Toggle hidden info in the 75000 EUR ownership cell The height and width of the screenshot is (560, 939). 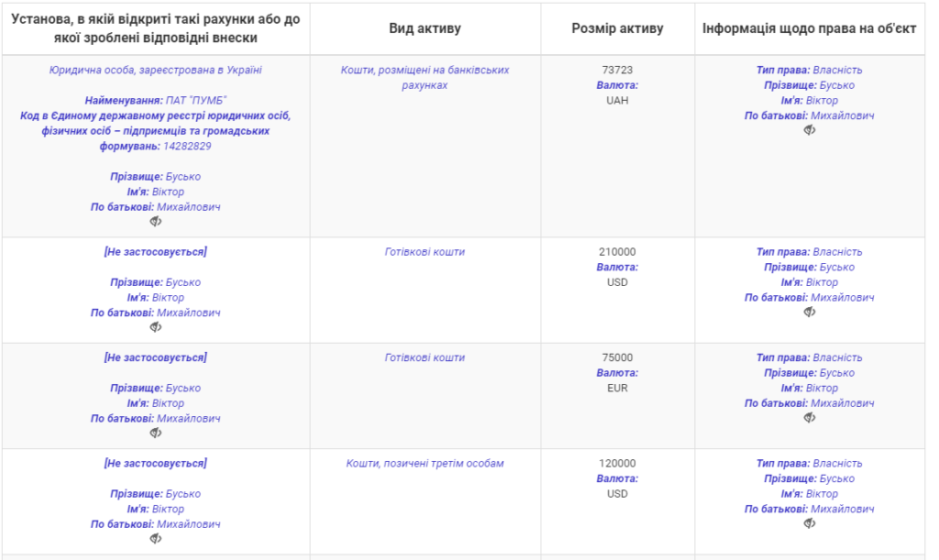(810, 418)
